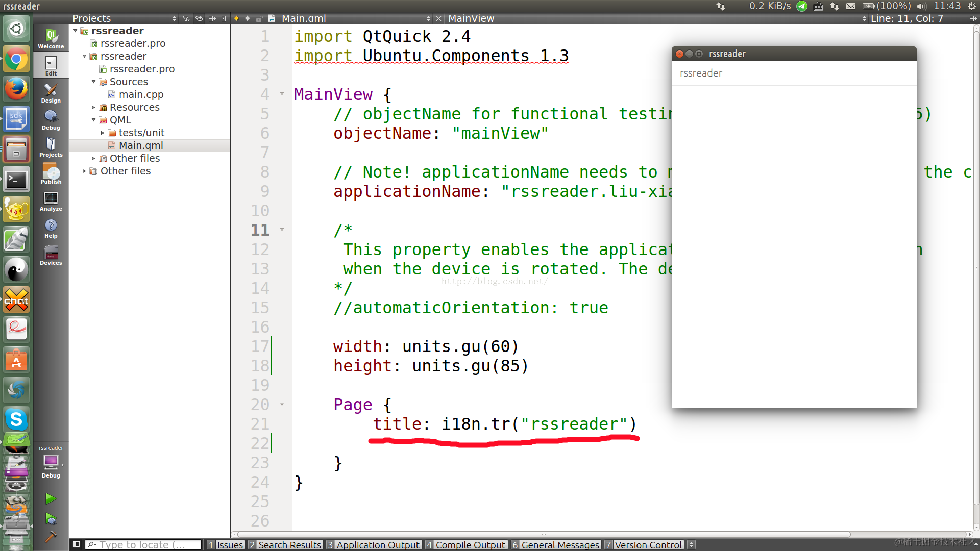Click the Build hammer icon
980x551 pixels.
tap(51, 536)
